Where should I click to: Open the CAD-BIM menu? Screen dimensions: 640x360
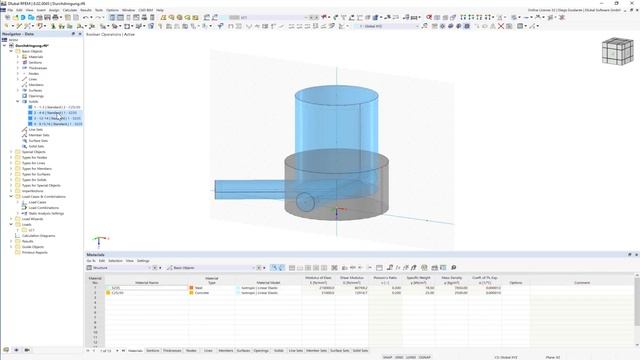pyautogui.click(x=146, y=10)
